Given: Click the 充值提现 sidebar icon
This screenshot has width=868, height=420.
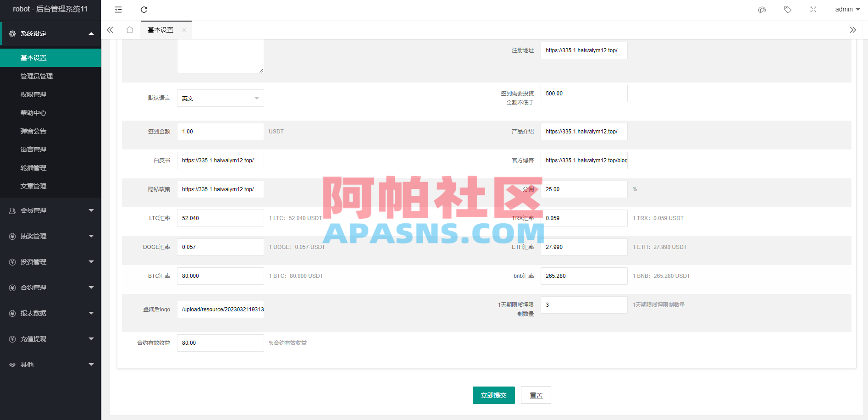Looking at the screenshot, I should tap(12, 339).
